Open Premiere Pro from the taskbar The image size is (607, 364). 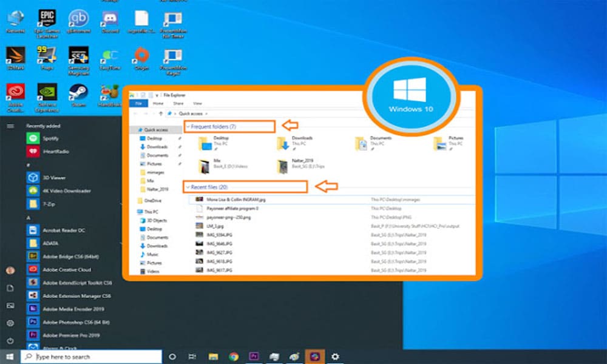254,357
